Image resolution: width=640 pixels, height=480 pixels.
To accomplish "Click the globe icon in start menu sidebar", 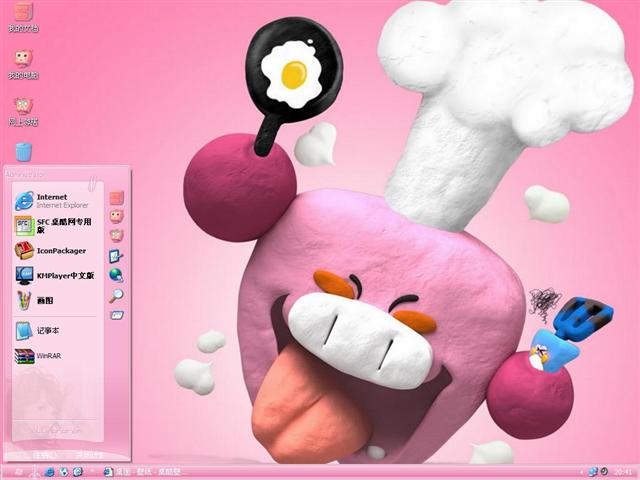I will click(x=116, y=275).
